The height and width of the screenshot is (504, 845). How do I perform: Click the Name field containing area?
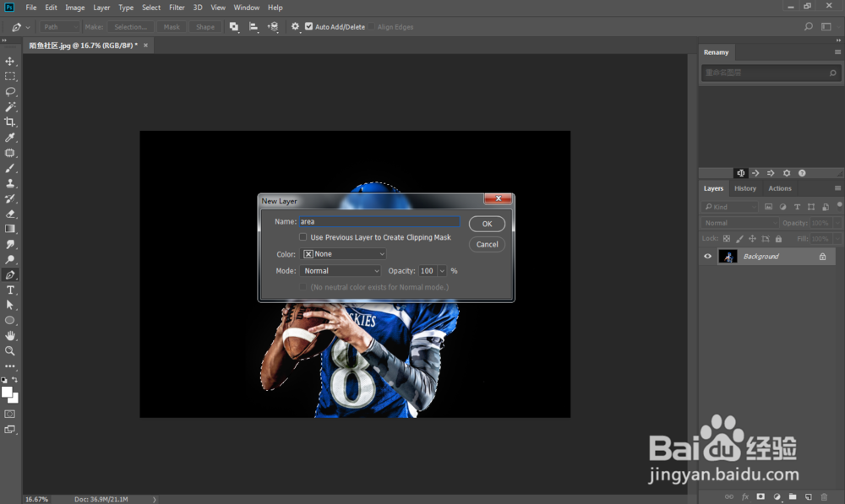379,221
